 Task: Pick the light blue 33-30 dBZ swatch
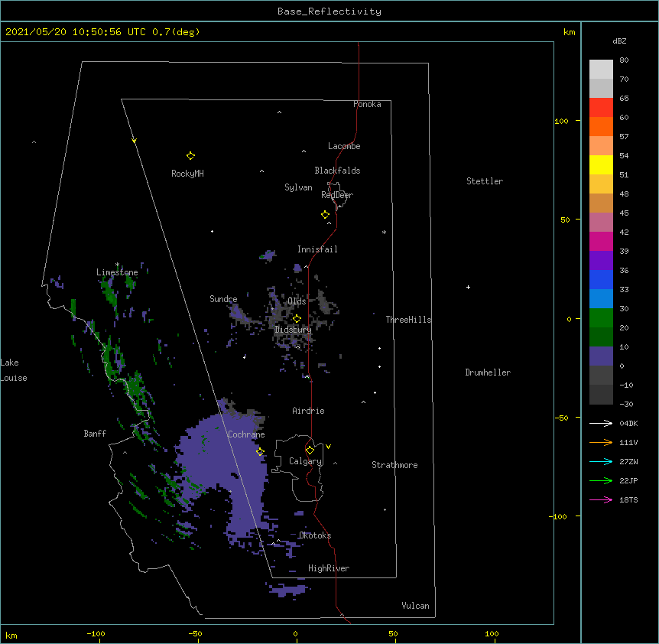pyautogui.click(x=601, y=298)
